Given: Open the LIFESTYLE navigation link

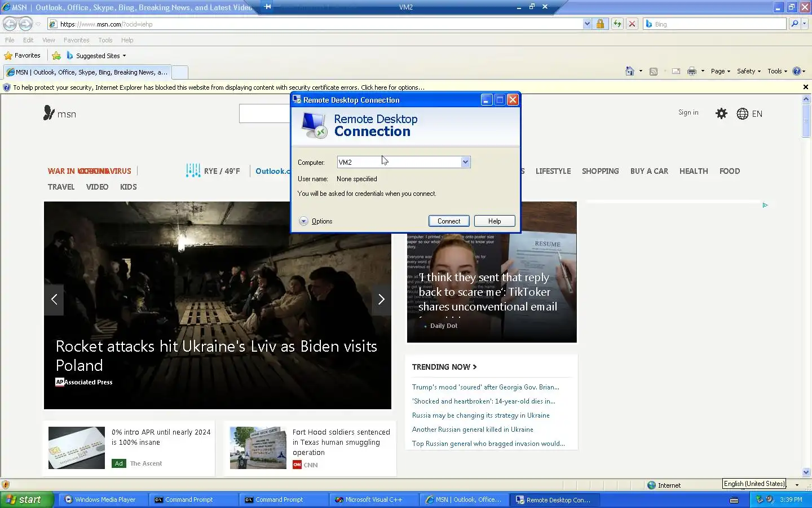Looking at the screenshot, I should [x=553, y=171].
